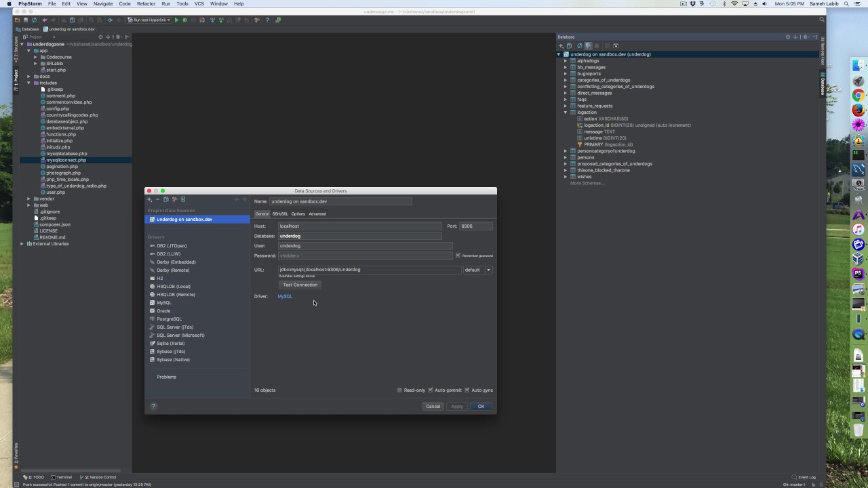Select PostgreSQL driver in Drivers list
Screen dimensions: 868x488
pyautogui.click(x=169, y=319)
